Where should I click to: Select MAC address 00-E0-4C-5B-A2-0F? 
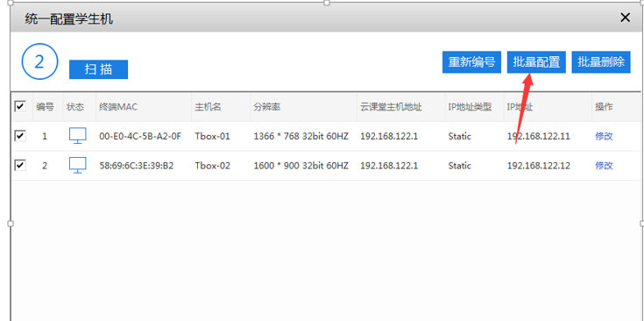[x=140, y=137]
